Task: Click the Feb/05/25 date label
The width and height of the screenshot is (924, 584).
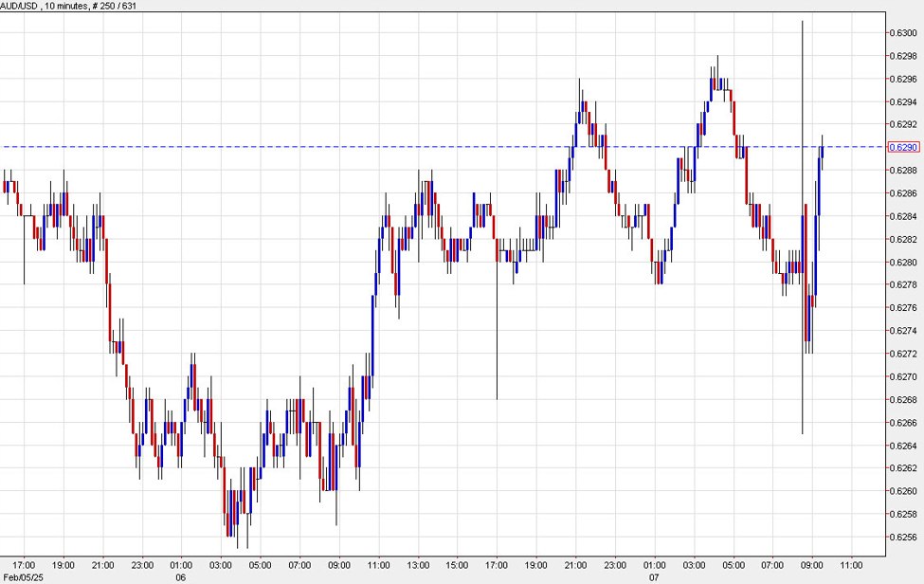Action: (x=23, y=575)
